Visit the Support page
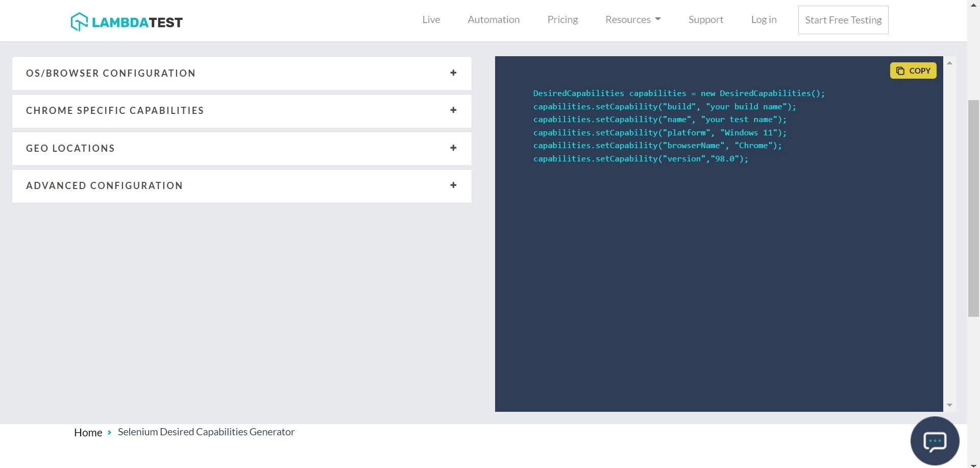The image size is (980, 468). 705,19
